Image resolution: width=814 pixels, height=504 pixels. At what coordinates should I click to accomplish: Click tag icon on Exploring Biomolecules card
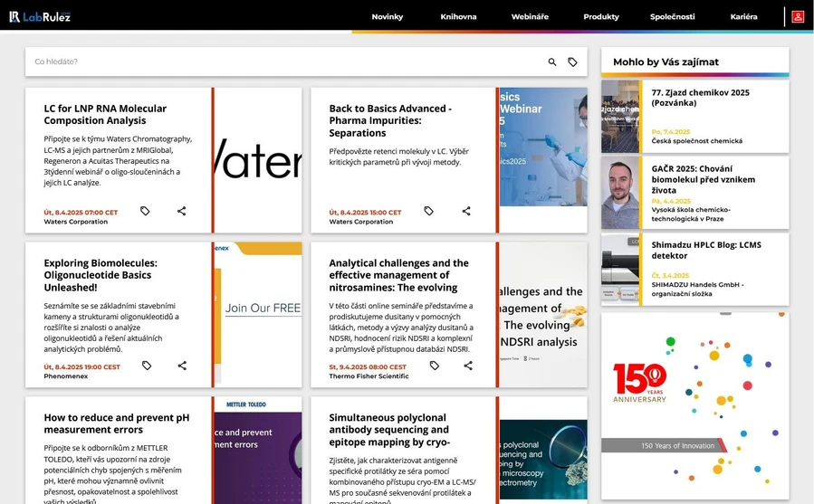pos(147,366)
